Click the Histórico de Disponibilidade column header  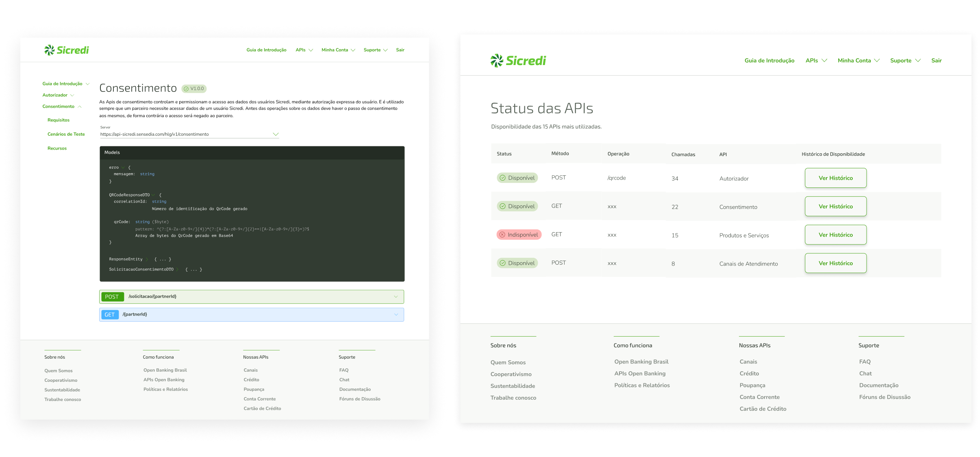pos(833,154)
